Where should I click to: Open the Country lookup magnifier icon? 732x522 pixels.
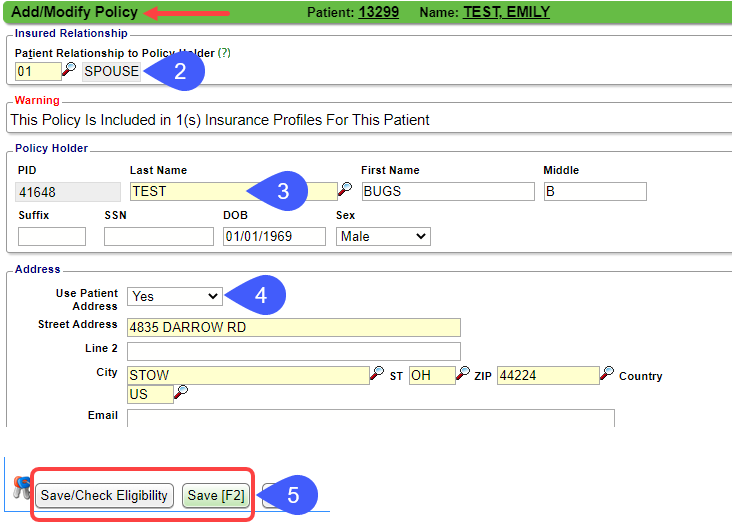click(181, 393)
